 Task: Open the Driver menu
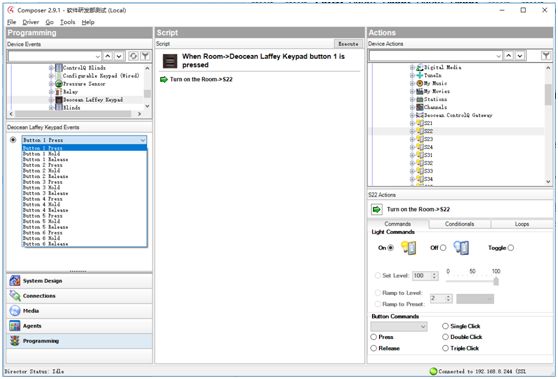[x=31, y=22]
